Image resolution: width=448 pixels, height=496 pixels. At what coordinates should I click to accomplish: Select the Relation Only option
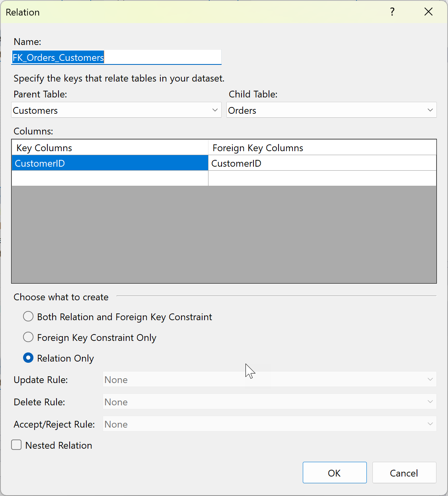[x=28, y=358]
